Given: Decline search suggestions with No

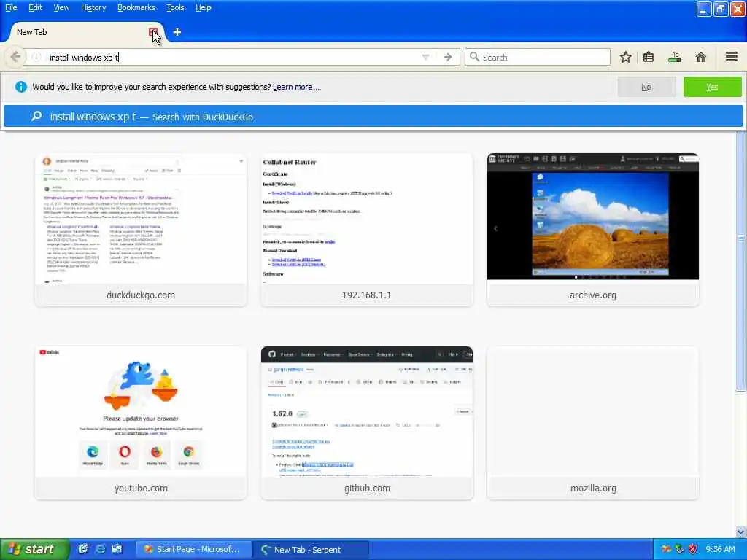Looking at the screenshot, I should coord(646,87).
